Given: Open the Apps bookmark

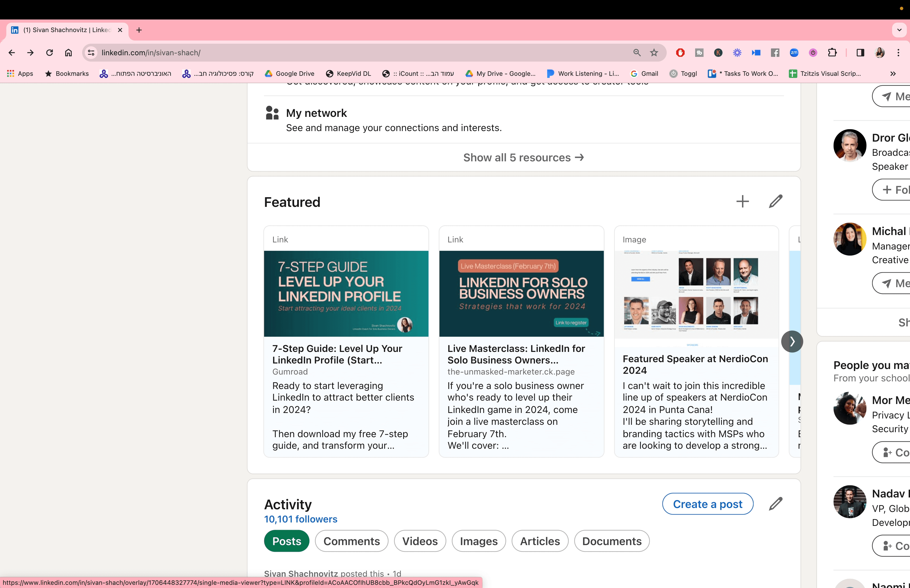Looking at the screenshot, I should [x=20, y=74].
